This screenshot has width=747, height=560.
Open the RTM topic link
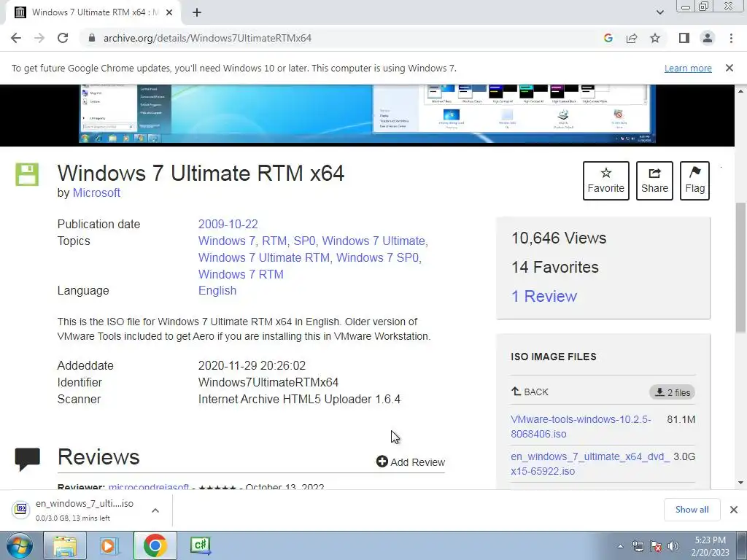(274, 241)
